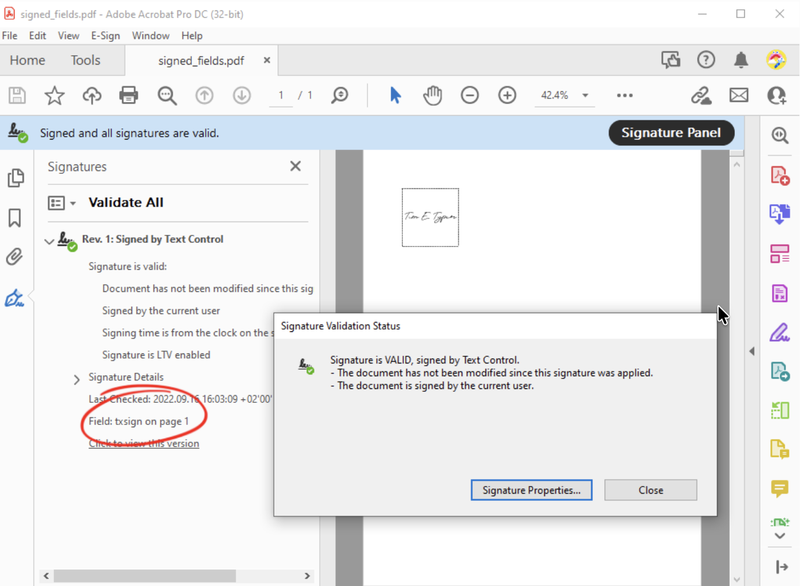Click the Signature Panel button
Image resolution: width=800 pixels, height=586 pixels.
(671, 133)
